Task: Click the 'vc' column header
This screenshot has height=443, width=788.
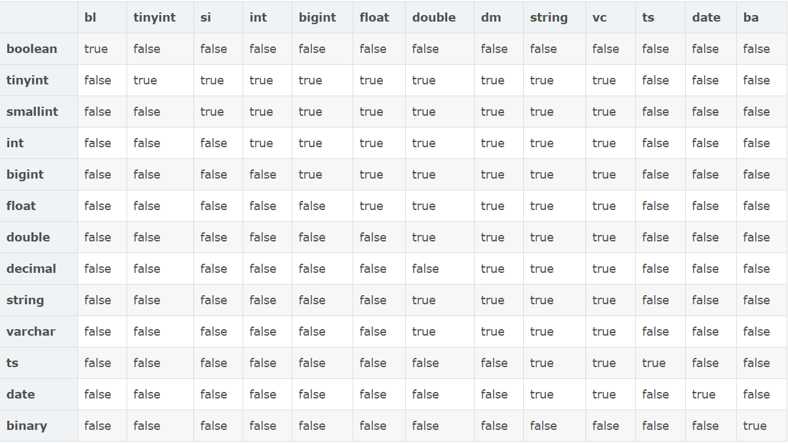Action: [599, 18]
